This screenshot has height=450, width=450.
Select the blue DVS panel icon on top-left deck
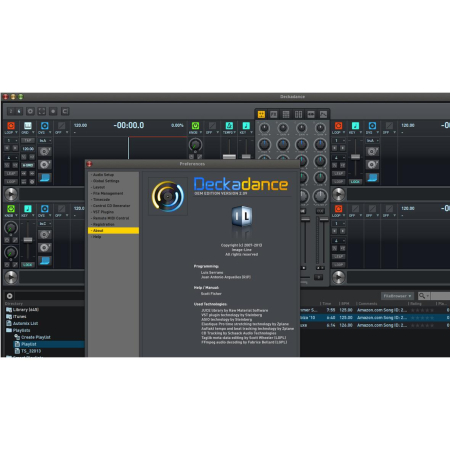pyautogui.click(x=44, y=126)
